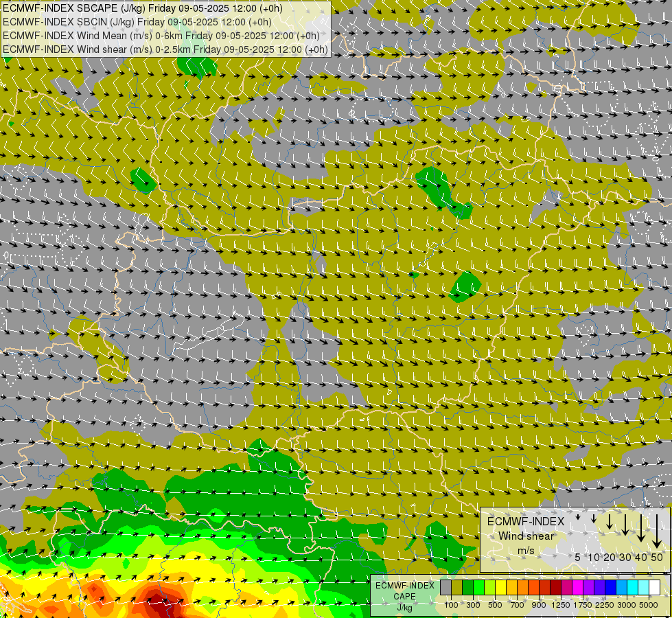
Task: Click the 'Wind shear' legend label
Action: pos(526,536)
